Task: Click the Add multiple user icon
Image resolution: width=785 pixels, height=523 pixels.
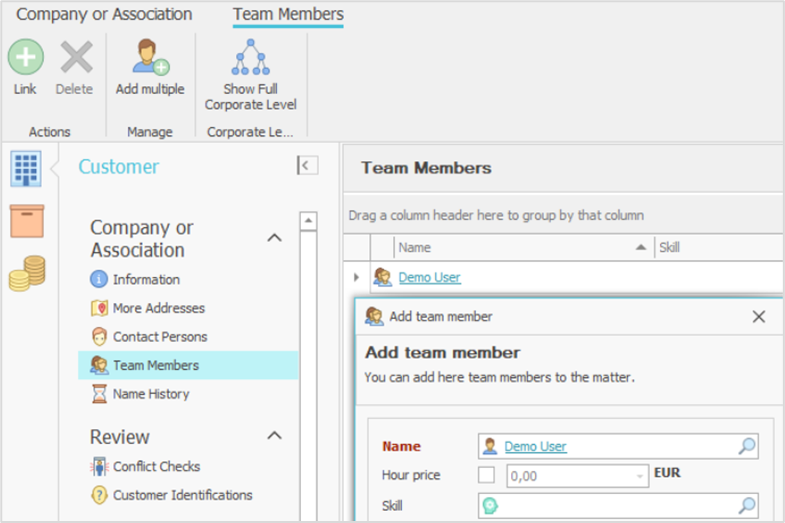Action: click(x=150, y=57)
